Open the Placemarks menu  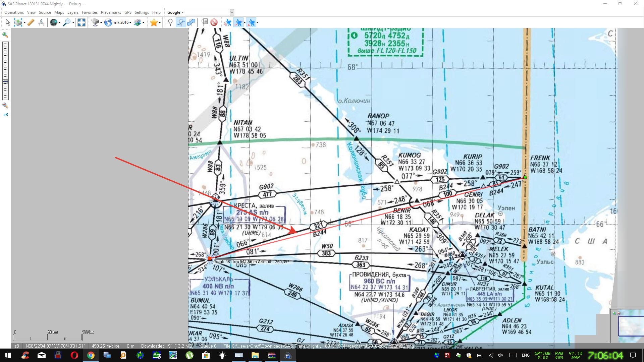click(x=111, y=12)
